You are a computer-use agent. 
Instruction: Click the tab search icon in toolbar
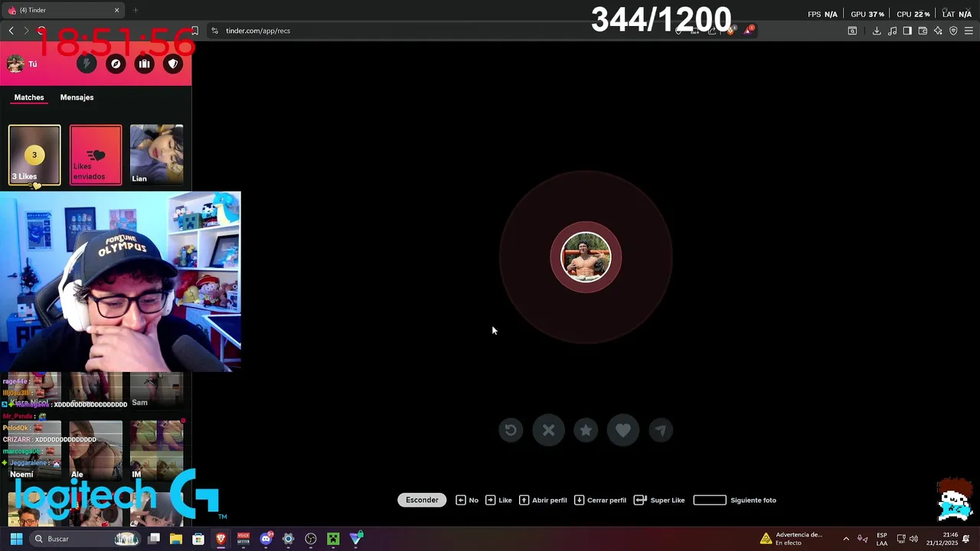(852, 31)
